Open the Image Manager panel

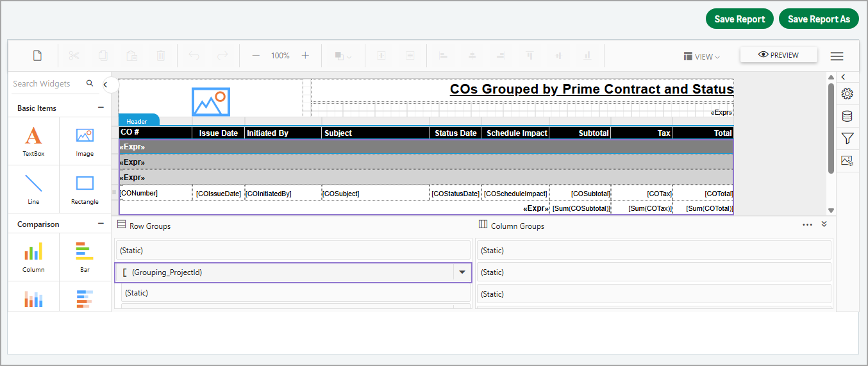(x=847, y=161)
